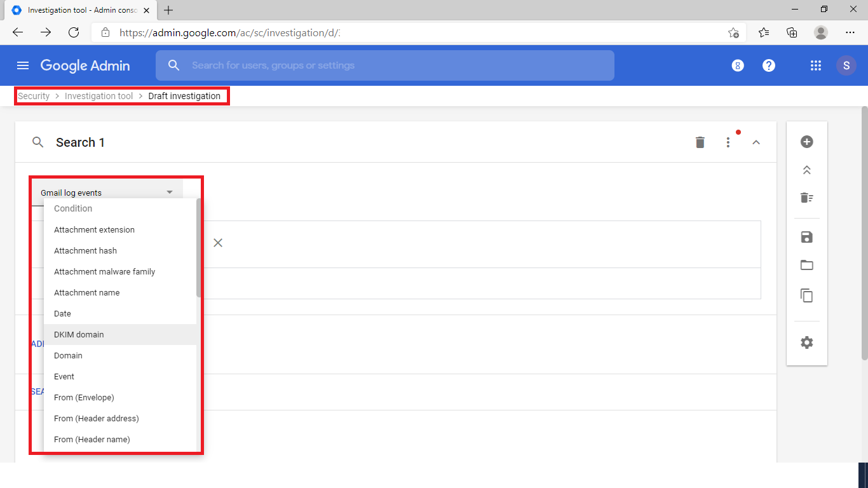Open the browser settings and more menu

coord(850,32)
